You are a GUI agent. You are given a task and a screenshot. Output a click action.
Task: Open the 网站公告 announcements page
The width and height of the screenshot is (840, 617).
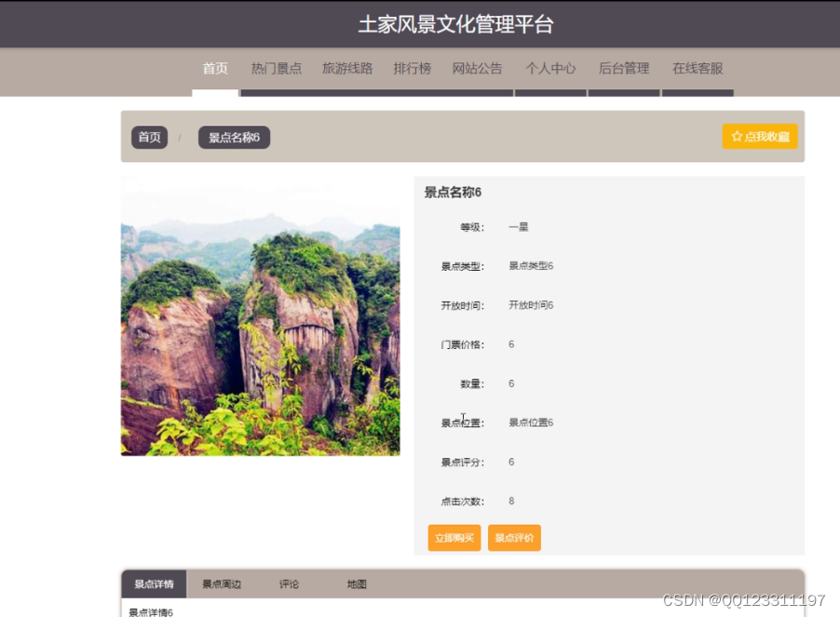point(477,68)
